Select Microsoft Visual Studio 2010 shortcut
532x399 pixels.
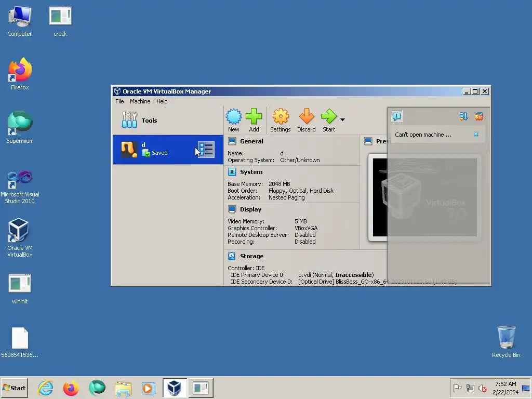(x=20, y=187)
